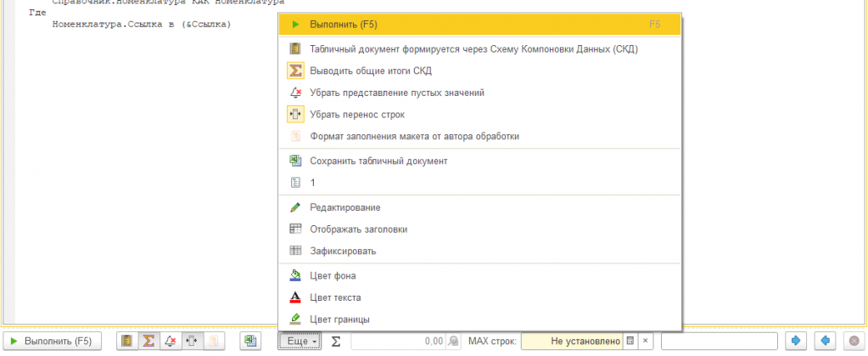Click blue right arrow icon
The height and width of the screenshot is (356, 868).
796,342
